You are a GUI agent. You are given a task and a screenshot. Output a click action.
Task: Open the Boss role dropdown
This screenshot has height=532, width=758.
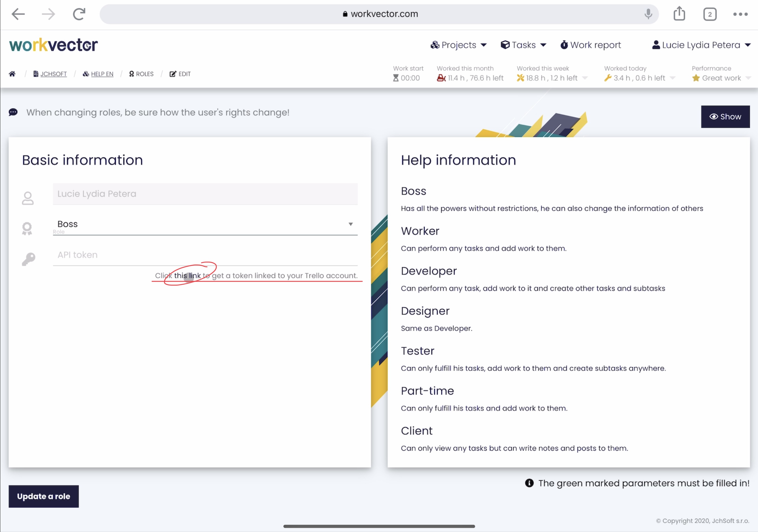205,224
